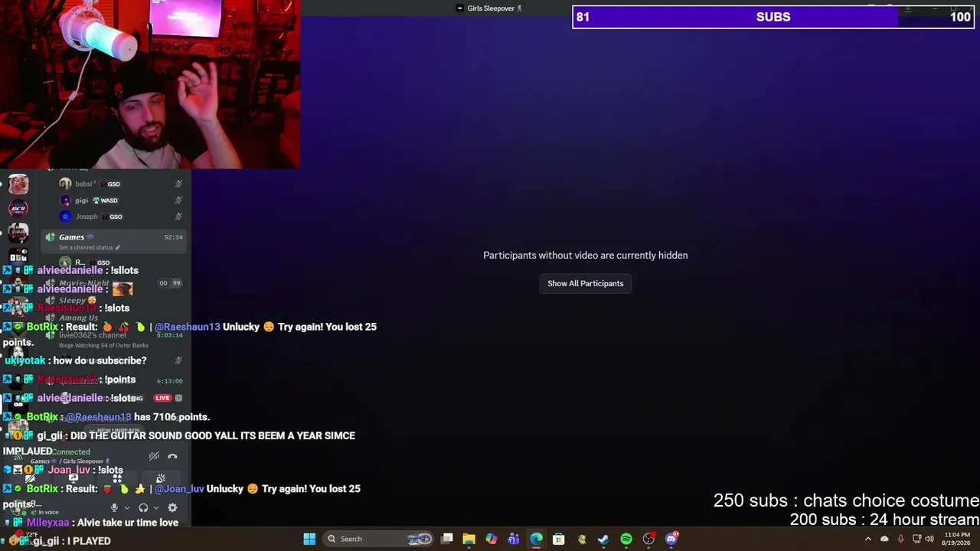Open Discord User Settings gear
The height and width of the screenshot is (551, 980).
point(172,507)
